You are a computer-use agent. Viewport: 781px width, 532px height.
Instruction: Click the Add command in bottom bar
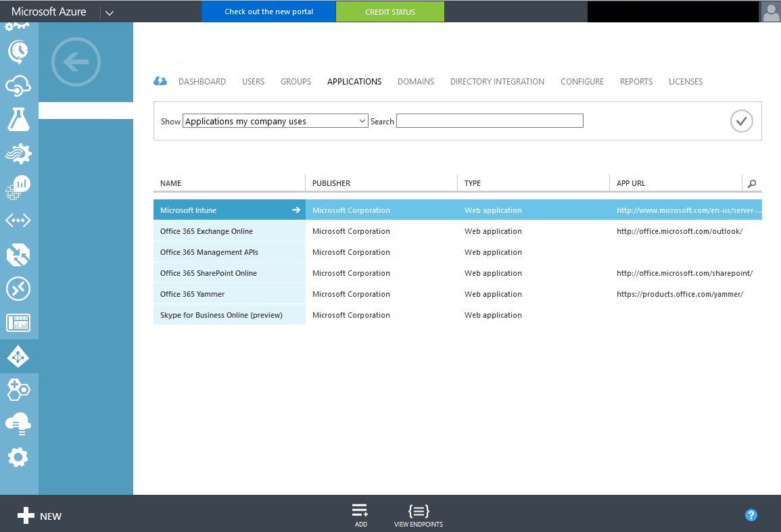(360, 515)
